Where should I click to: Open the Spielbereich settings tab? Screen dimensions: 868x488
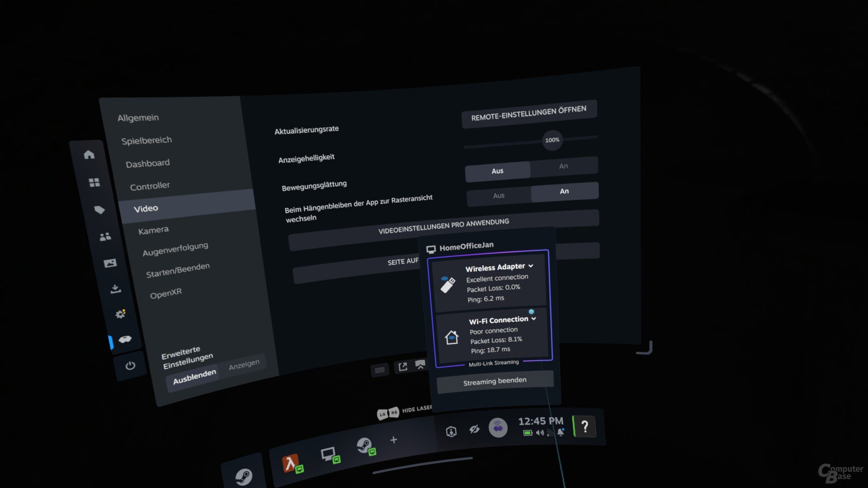[147, 141]
